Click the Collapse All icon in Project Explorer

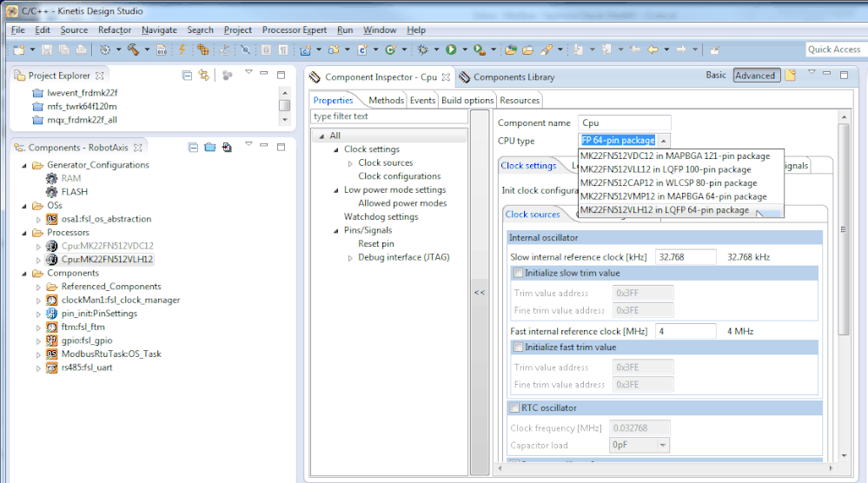(x=187, y=76)
